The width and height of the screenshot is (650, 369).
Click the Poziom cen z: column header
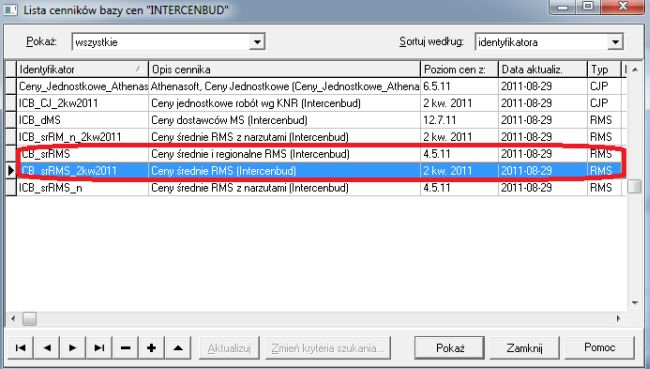pyautogui.click(x=459, y=69)
